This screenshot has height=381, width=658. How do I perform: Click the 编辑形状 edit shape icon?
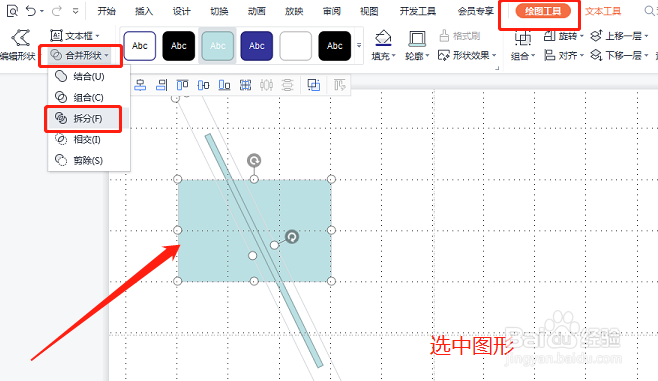[x=20, y=38]
